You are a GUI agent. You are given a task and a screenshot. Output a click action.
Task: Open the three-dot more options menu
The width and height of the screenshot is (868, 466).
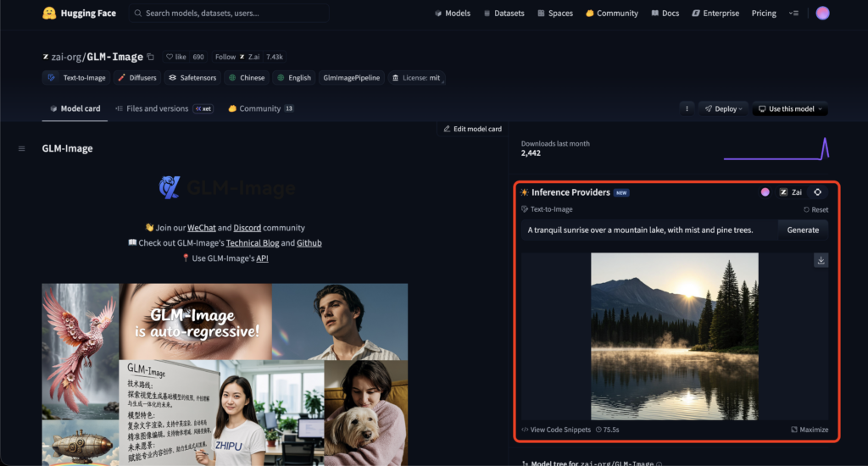tap(687, 108)
